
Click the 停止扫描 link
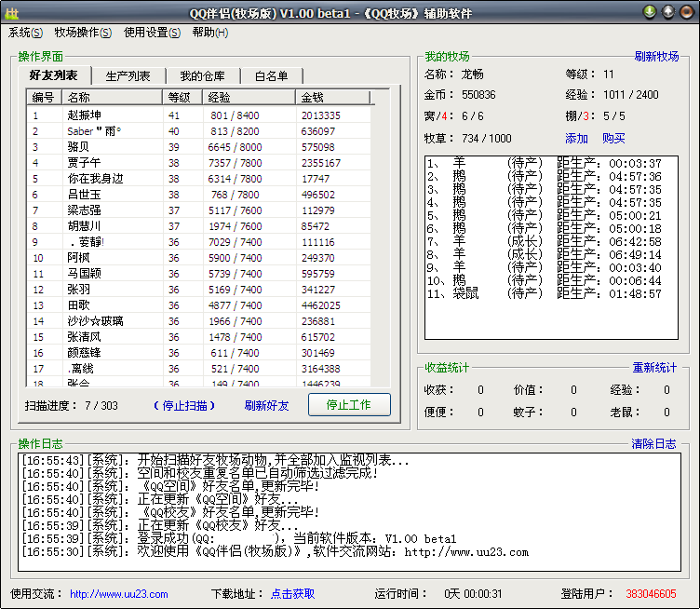184,406
